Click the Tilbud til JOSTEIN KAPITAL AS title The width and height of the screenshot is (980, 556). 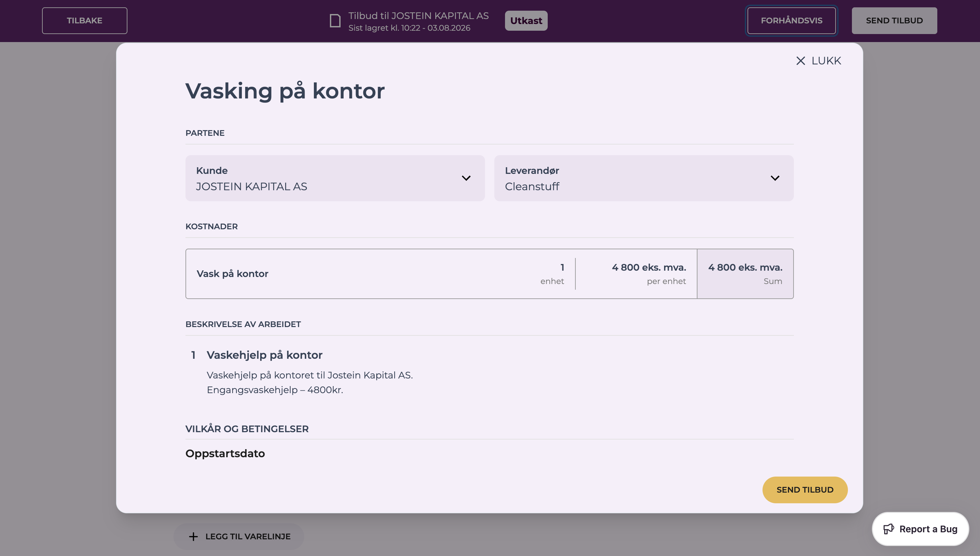(x=418, y=16)
